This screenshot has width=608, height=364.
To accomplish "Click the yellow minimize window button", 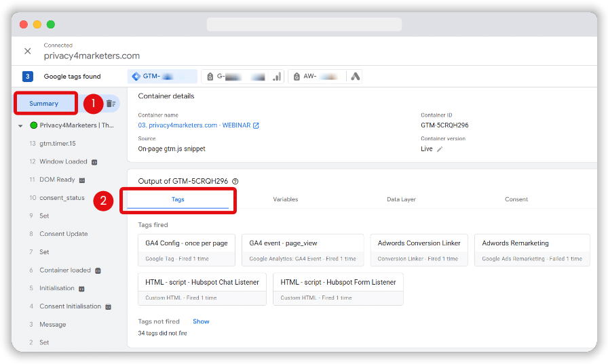I will (37, 24).
